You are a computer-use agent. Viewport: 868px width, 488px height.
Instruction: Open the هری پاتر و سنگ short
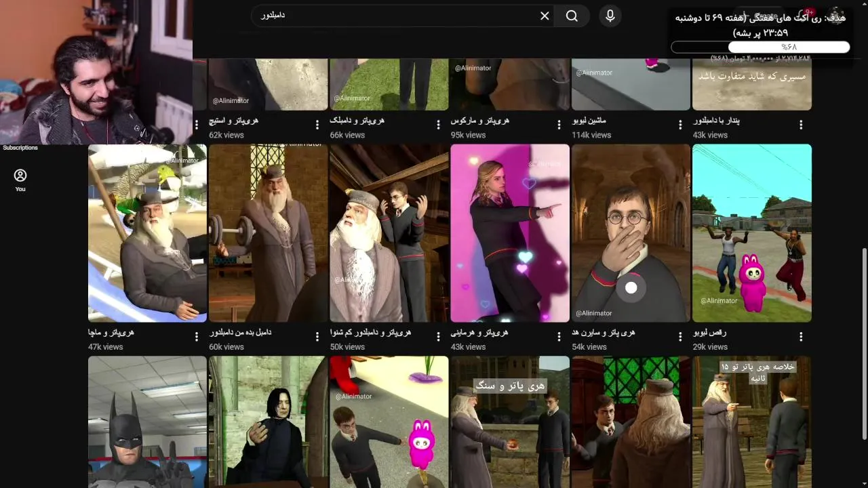coord(510,422)
